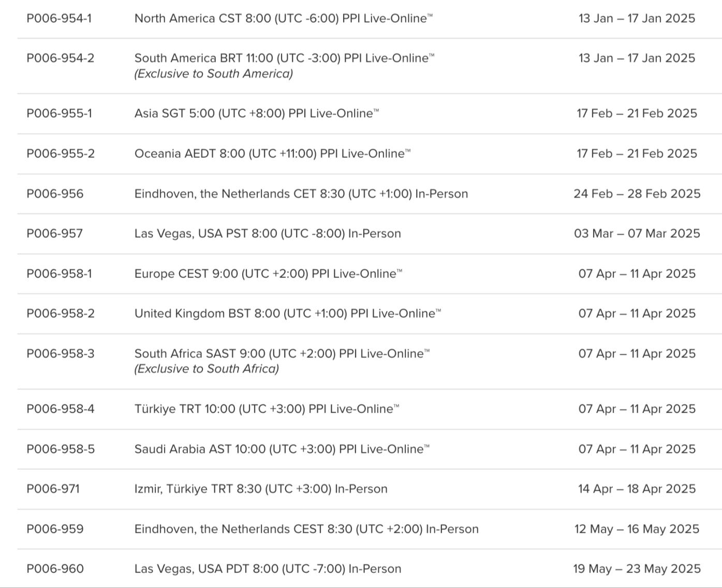Select South Africa SAST 9:00 session
Screen dimensions: 722x588
(282, 354)
